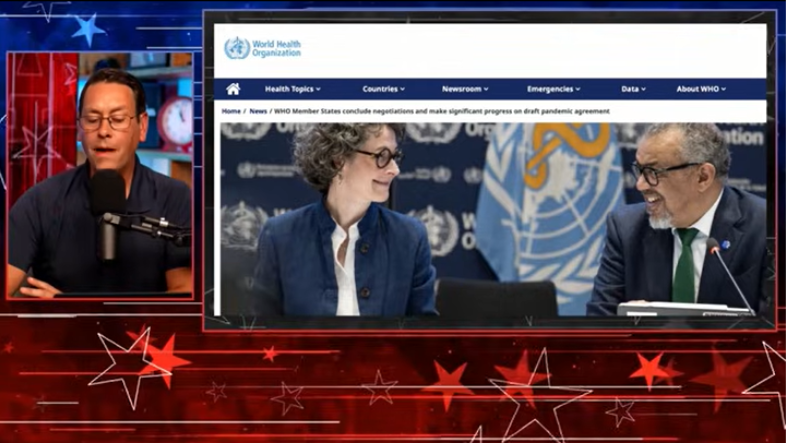This screenshot has width=786, height=443.
Task: Expand the Newsroom dropdown
Action: tap(465, 89)
